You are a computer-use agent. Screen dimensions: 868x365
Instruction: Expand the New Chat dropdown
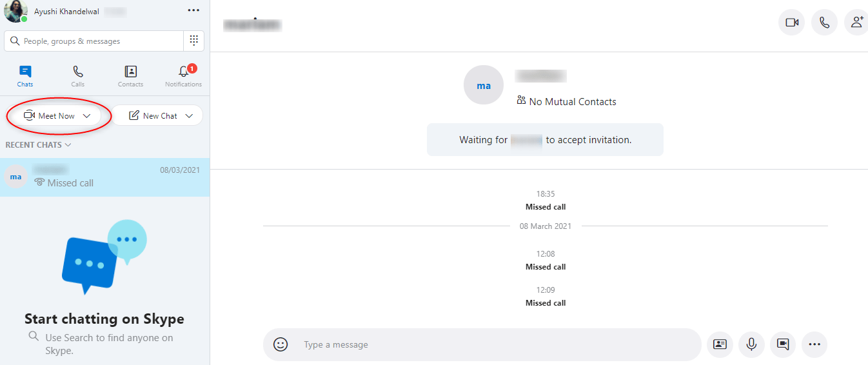click(x=189, y=116)
